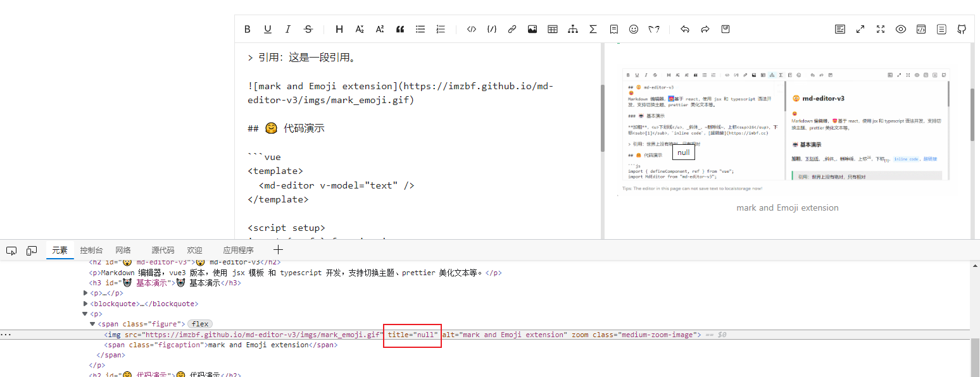Open the heading (H) title menu

[339, 29]
